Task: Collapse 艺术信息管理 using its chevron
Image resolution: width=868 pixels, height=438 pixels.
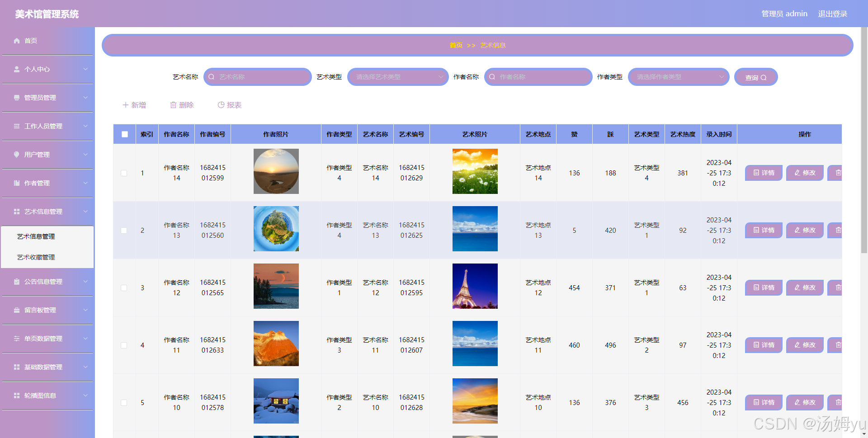Action: click(85, 212)
